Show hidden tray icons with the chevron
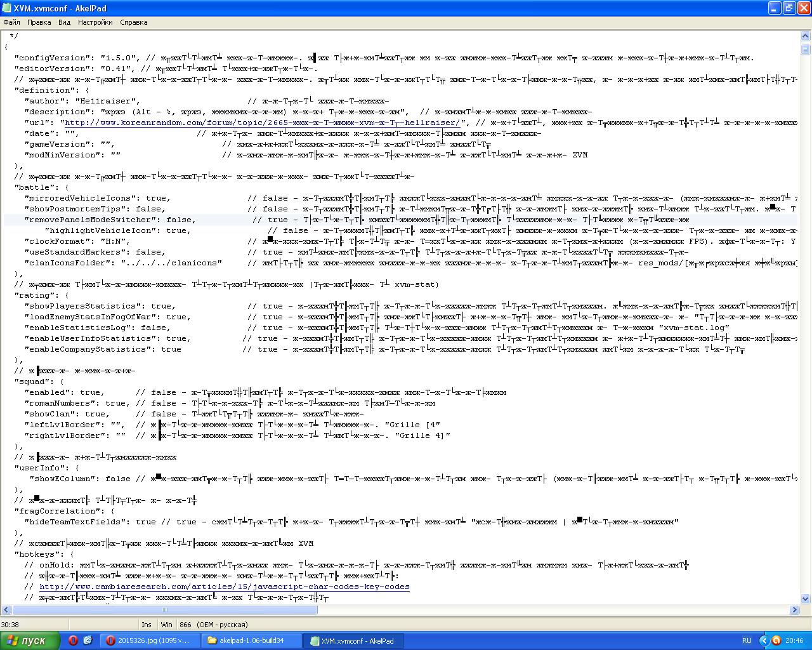The image size is (812, 650). [x=764, y=640]
